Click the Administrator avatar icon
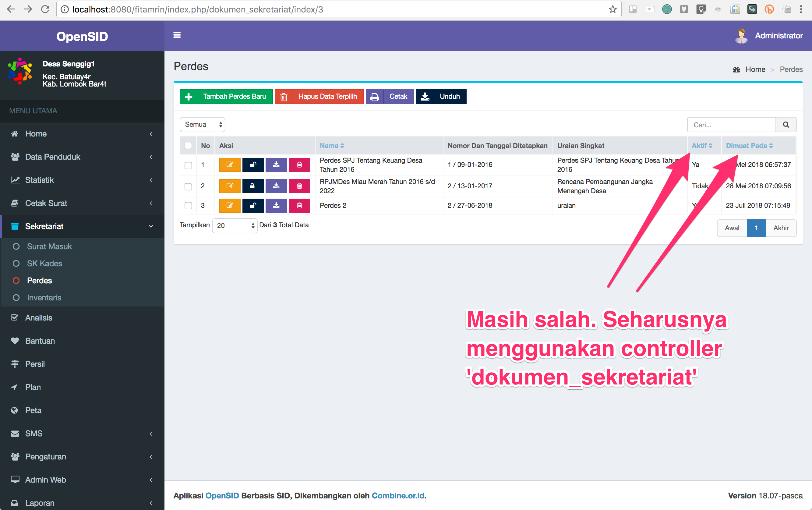The image size is (812, 510). point(741,35)
